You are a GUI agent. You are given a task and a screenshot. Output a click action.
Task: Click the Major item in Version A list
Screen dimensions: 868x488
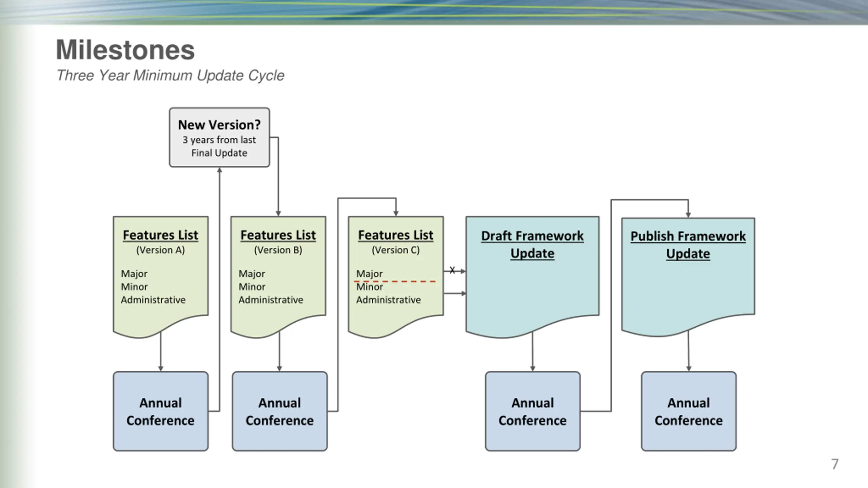134,273
